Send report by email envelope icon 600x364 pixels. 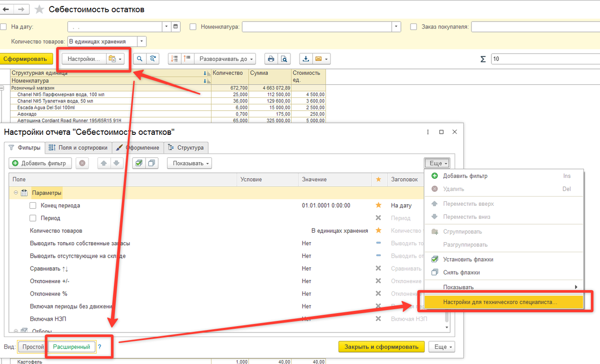[318, 59]
